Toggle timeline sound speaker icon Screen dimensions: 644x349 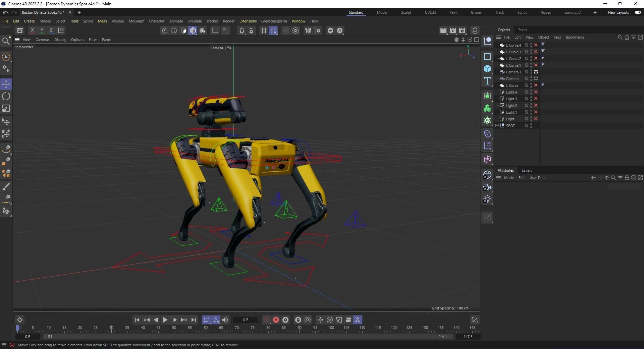tap(225, 320)
